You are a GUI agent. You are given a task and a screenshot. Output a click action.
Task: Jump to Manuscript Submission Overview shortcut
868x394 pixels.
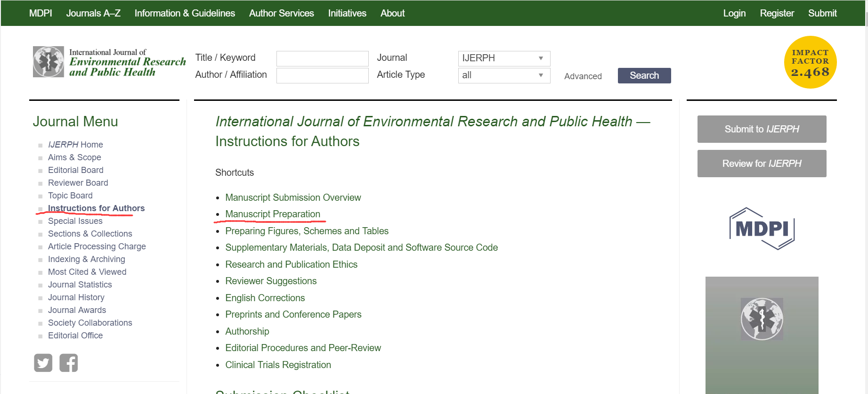click(293, 197)
